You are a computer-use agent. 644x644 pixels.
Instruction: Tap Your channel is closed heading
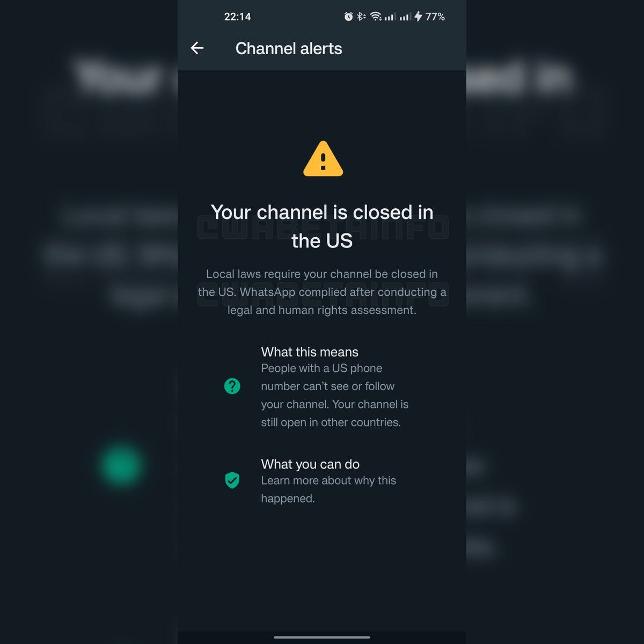(322, 226)
